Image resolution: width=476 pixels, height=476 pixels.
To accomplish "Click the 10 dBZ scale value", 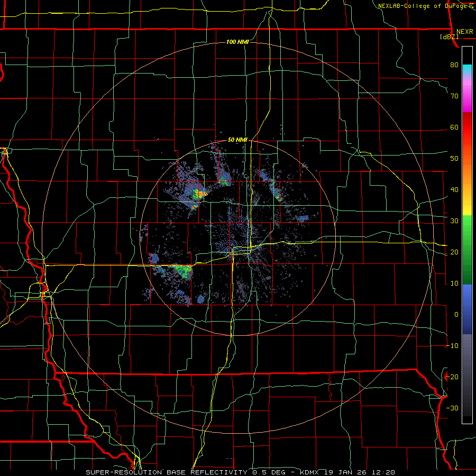I will [454, 283].
